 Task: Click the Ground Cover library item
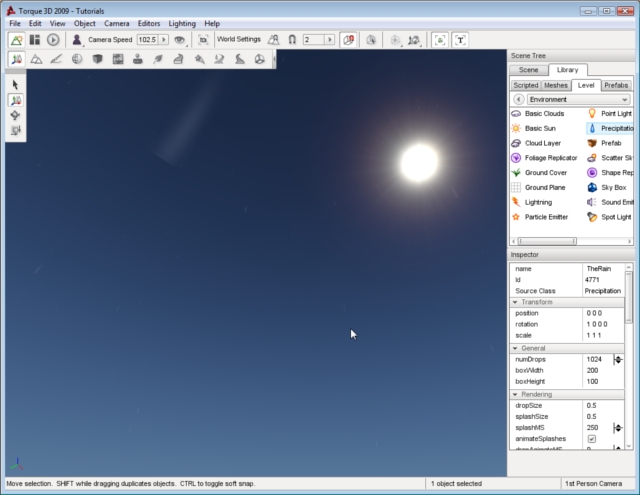point(545,172)
